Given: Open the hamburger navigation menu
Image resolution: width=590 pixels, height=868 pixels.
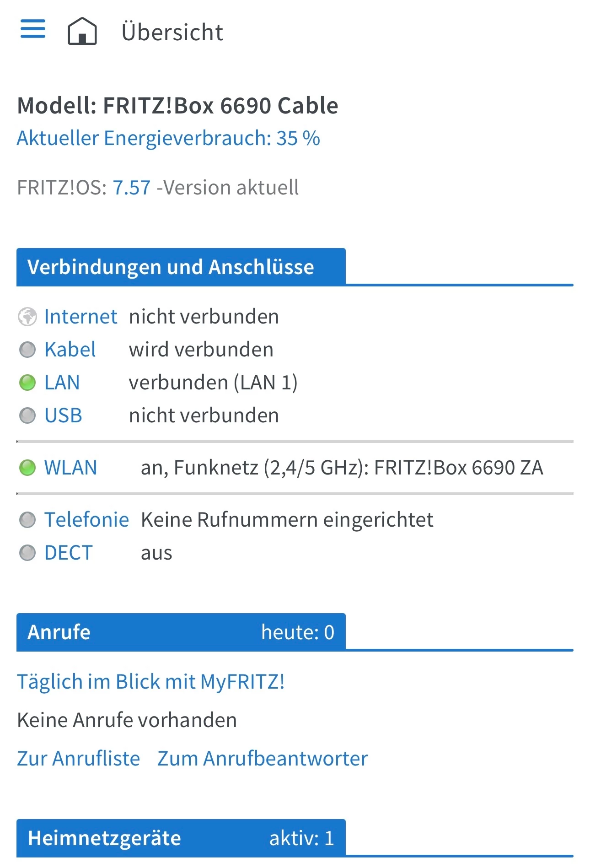Looking at the screenshot, I should click(33, 29).
